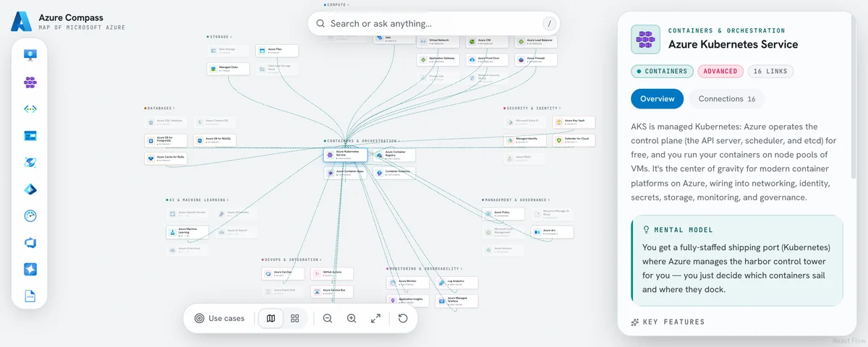Select the Azure Policy node

coord(504,214)
